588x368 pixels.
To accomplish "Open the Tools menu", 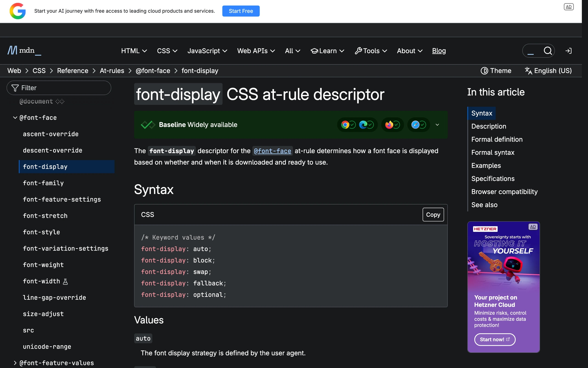I will coord(371,51).
